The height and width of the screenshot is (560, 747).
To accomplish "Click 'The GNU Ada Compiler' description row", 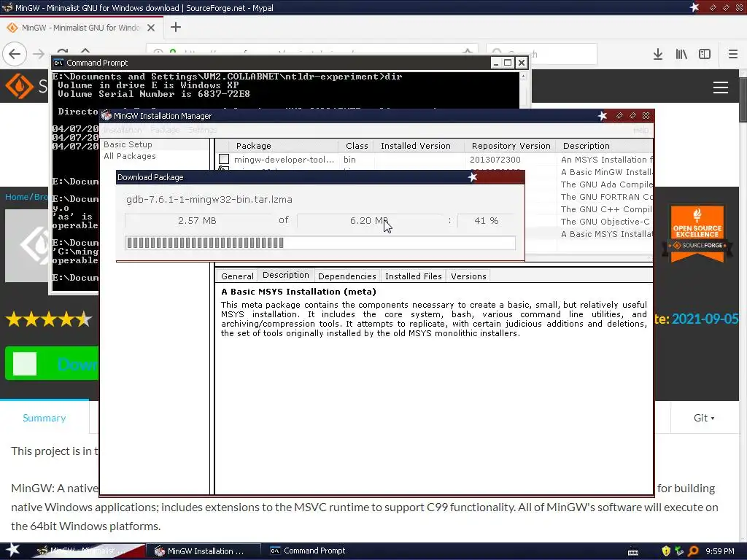I will pos(606,184).
